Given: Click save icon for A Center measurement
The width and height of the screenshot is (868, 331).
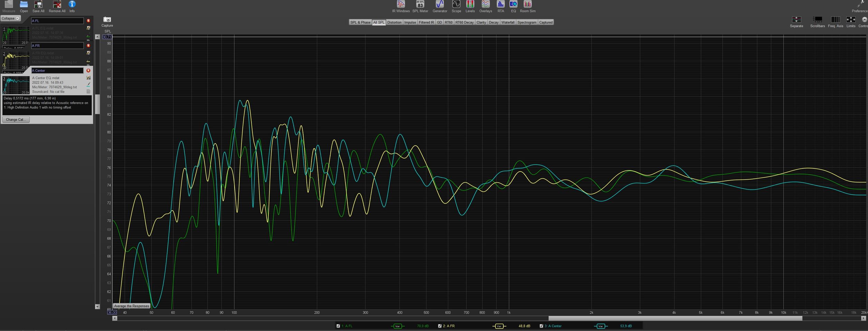Looking at the screenshot, I should point(88,78).
